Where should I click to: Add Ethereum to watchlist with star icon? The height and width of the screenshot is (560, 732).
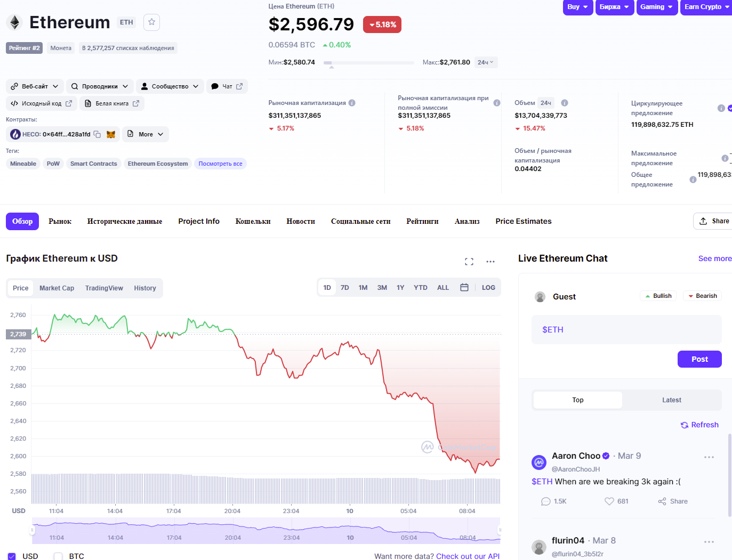(x=151, y=22)
